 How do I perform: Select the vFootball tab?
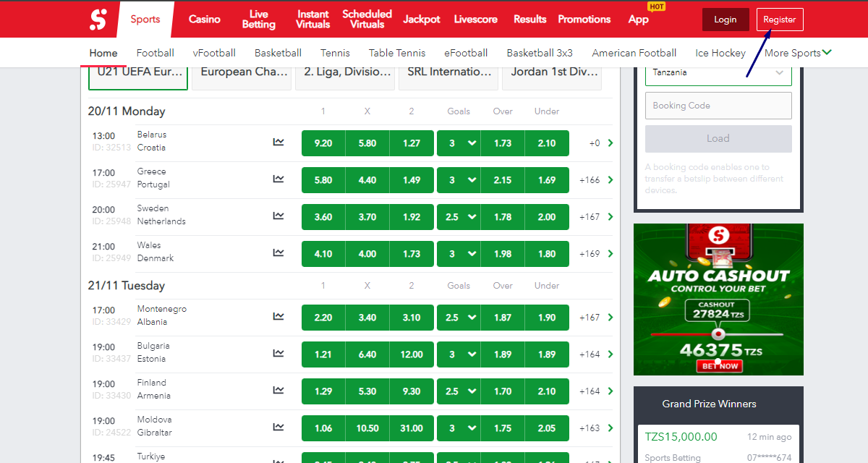pyautogui.click(x=214, y=53)
